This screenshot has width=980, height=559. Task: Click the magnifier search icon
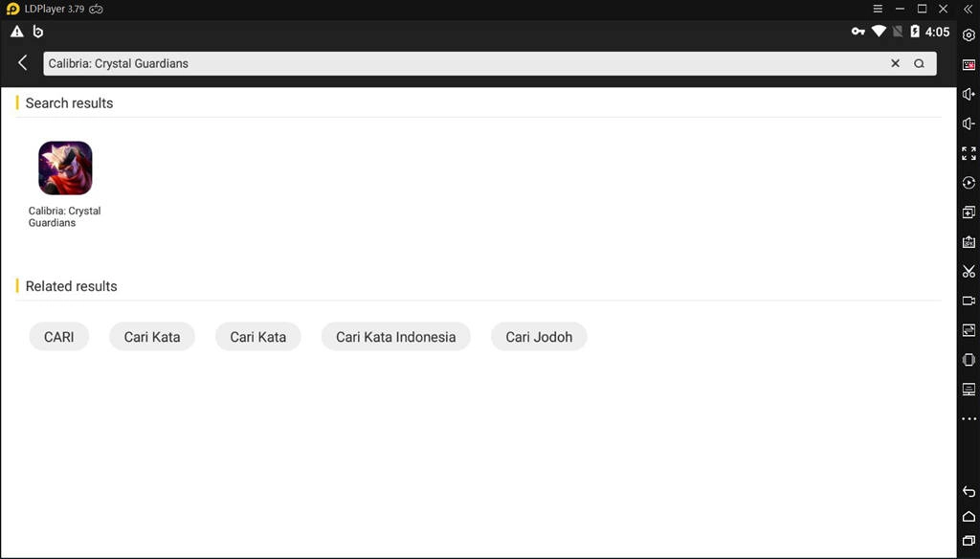point(919,63)
